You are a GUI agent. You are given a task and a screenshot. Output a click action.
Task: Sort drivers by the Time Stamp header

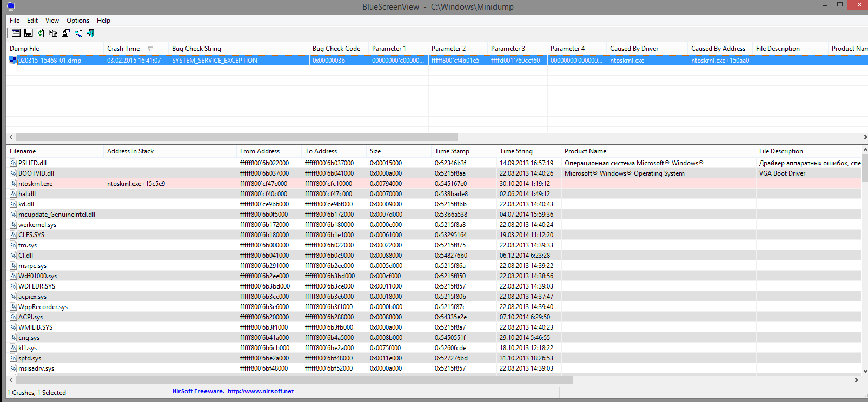pos(464,151)
